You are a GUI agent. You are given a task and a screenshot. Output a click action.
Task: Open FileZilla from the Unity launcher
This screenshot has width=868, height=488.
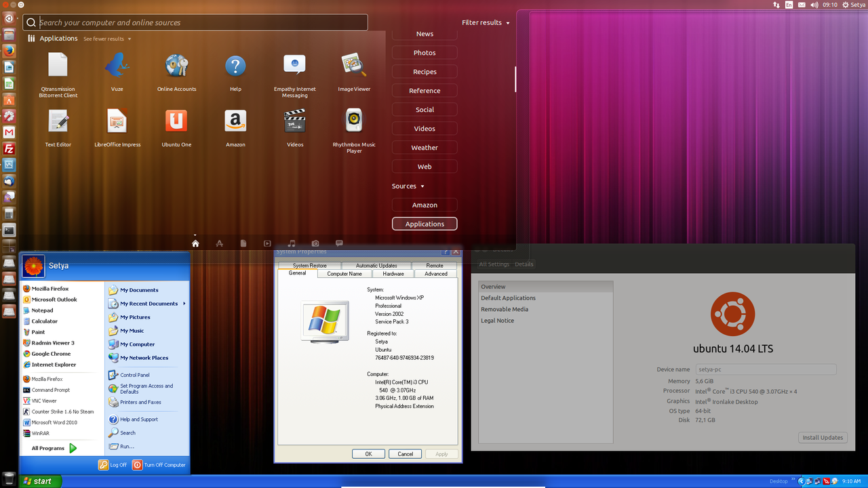[9, 148]
